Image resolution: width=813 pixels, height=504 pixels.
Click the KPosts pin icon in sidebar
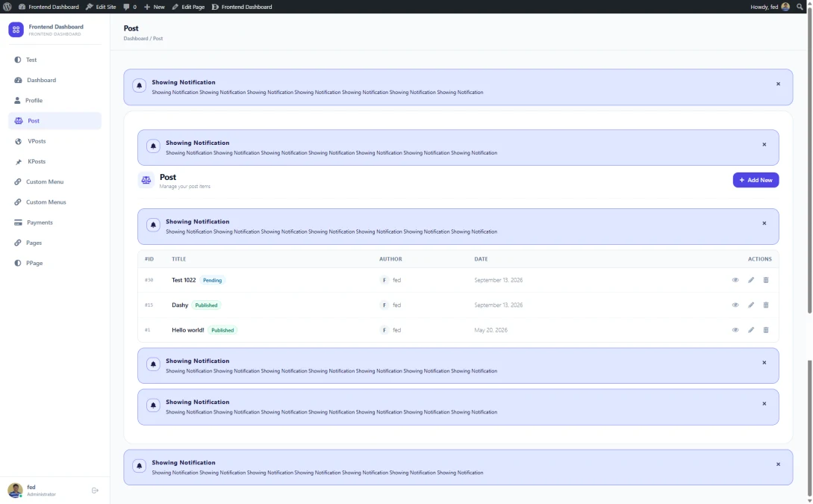pos(18,161)
